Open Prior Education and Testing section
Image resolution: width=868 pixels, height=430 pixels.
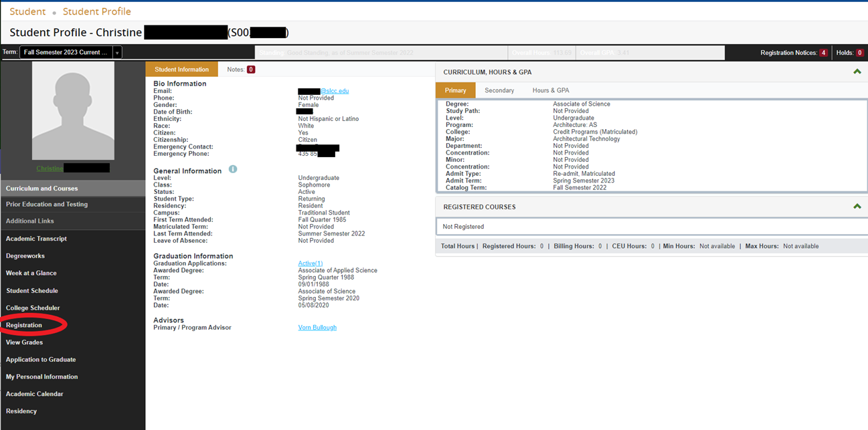click(x=47, y=205)
